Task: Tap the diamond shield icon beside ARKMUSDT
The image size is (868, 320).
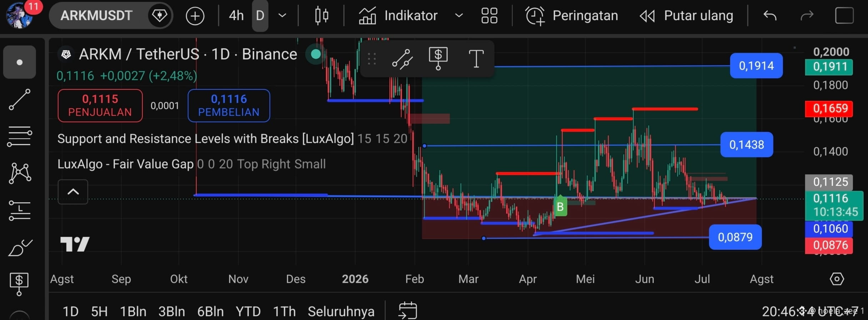Action: pyautogui.click(x=159, y=16)
